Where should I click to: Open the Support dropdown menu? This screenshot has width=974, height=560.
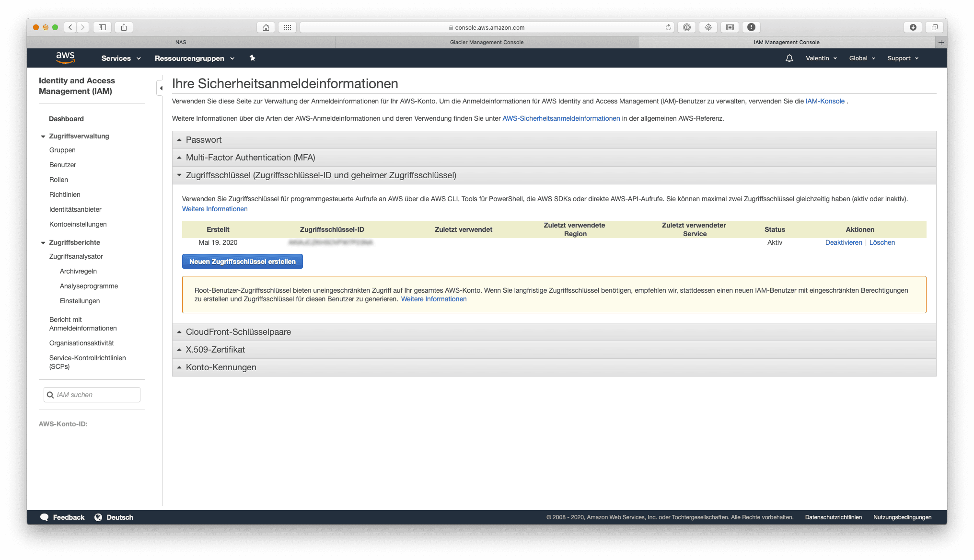click(903, 58)
